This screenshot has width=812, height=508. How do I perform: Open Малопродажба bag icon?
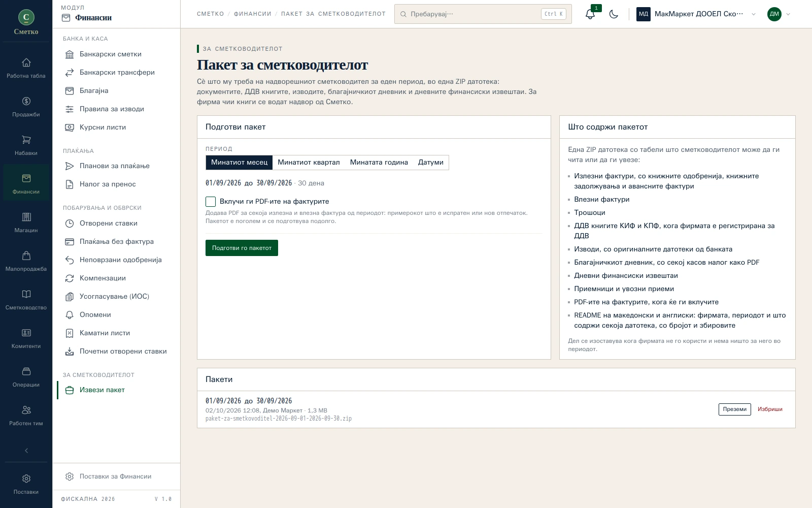pyautogui.click(x=26, y=261)
